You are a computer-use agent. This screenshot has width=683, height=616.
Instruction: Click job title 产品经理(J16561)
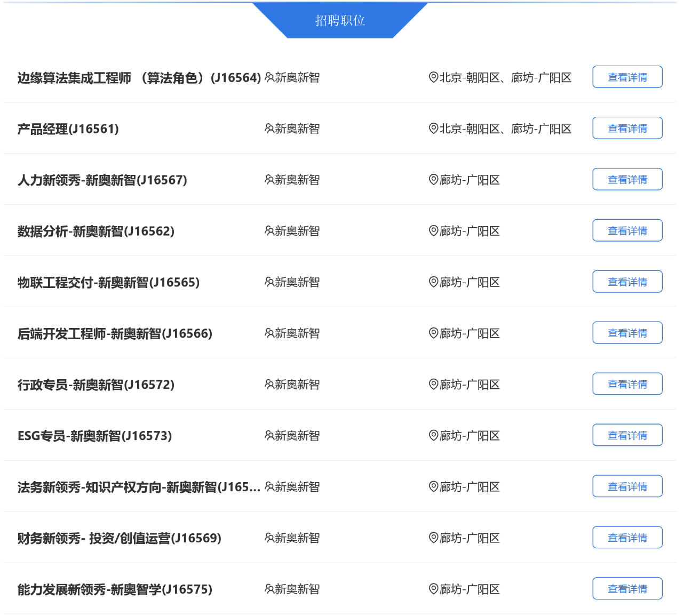(x=68, y=129)
